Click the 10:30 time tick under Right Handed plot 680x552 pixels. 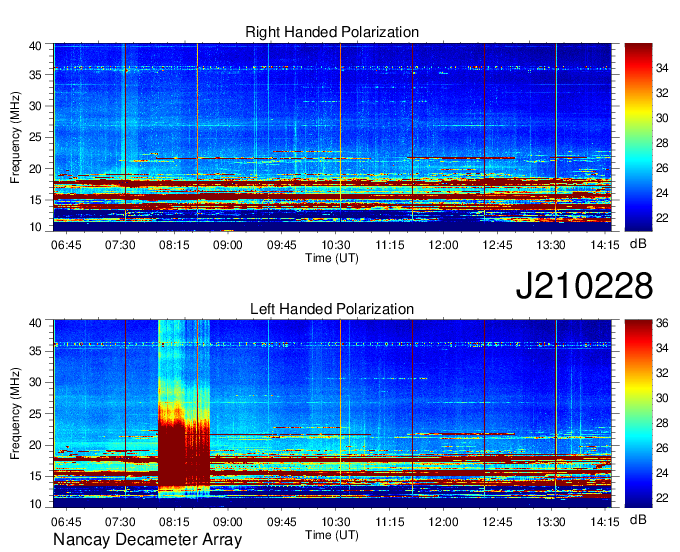(336, 245)
